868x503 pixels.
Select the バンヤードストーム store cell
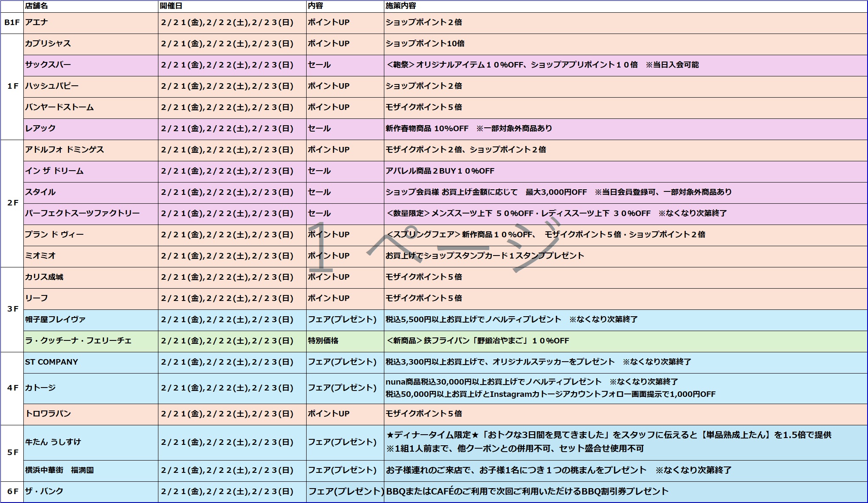pyautogui.click(x=91, y=108)
